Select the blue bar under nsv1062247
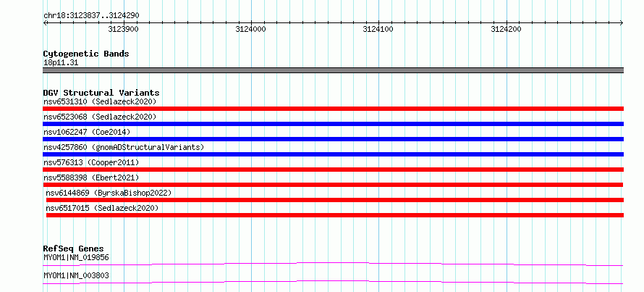Screen dimensions: 644x292 coord(333,139)
